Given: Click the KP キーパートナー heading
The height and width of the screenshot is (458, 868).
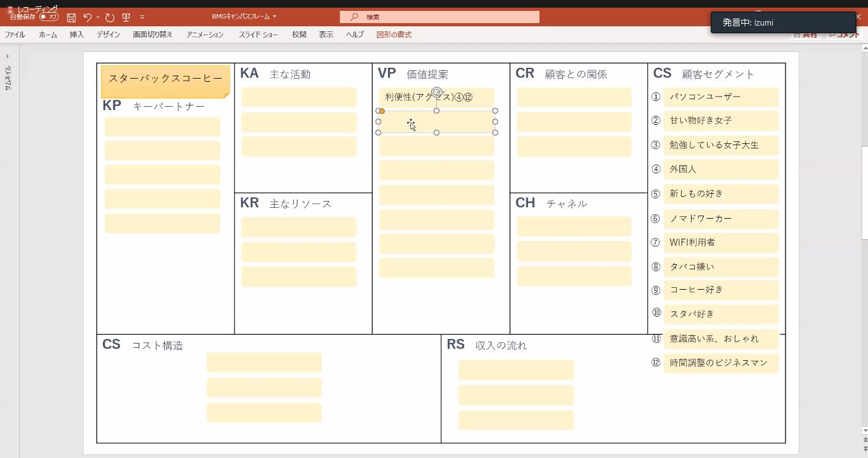Looking at the screenshot, I should coord(153,106).
